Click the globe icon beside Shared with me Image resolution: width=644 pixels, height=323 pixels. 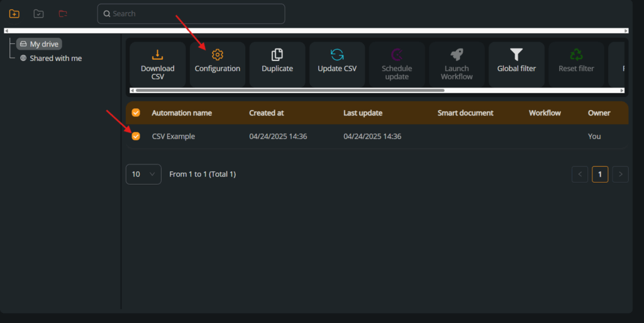tap(23, 58)
